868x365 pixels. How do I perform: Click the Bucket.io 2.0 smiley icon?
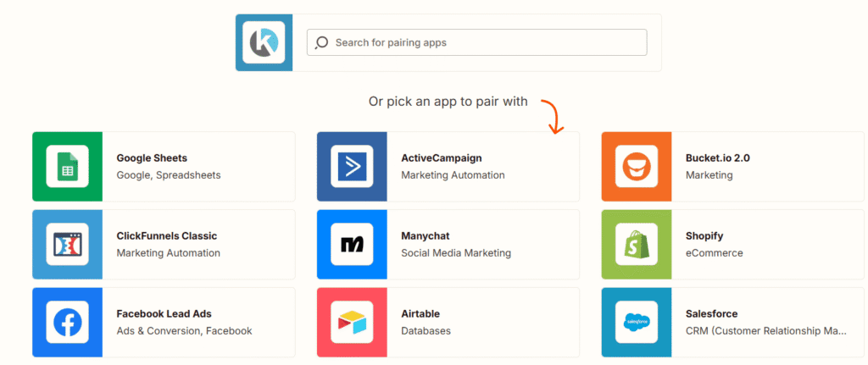(x=637, y=167)
